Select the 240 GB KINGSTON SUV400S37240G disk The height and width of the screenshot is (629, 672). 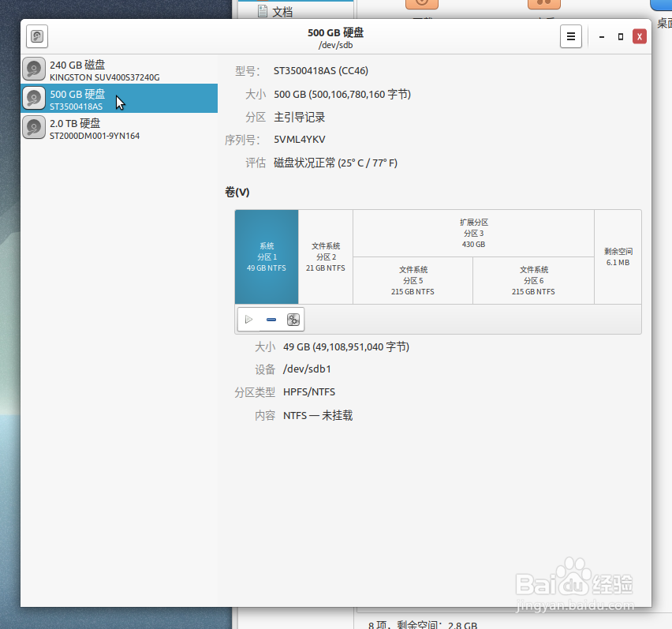pyautogui.click(x=118, y=69)
